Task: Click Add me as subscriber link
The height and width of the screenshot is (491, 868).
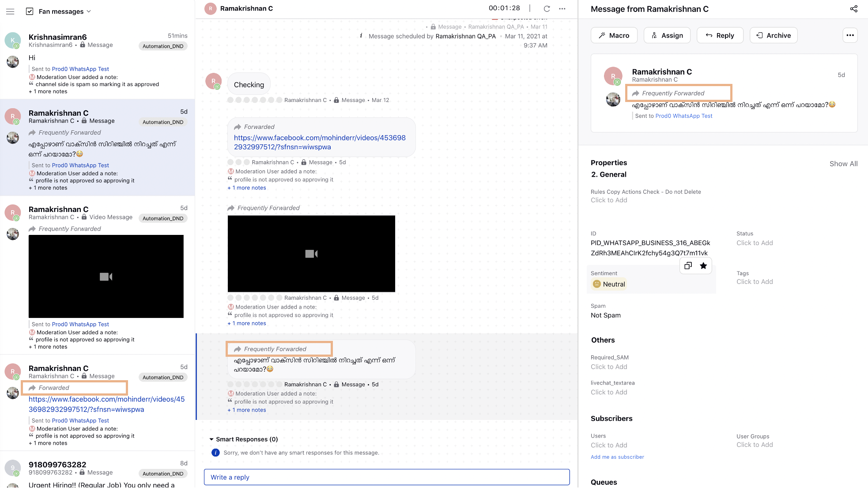Action: pyautogui.click(x=617, y=457)
